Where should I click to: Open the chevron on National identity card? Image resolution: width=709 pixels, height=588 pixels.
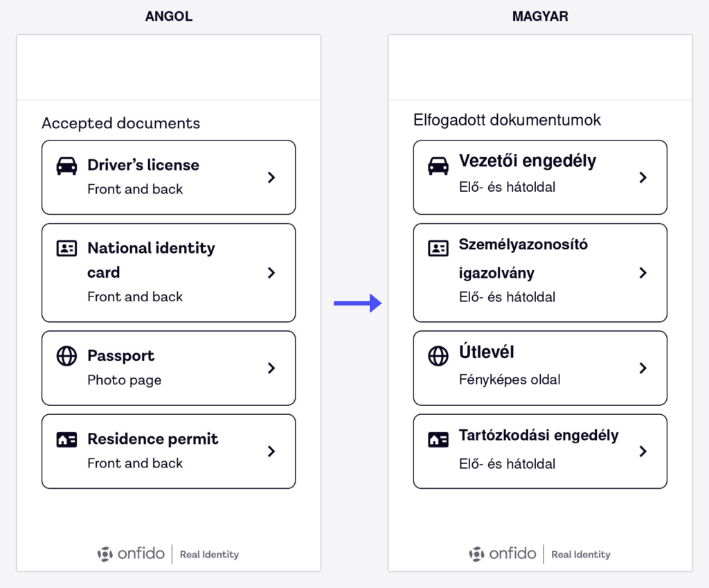point(271,273)
